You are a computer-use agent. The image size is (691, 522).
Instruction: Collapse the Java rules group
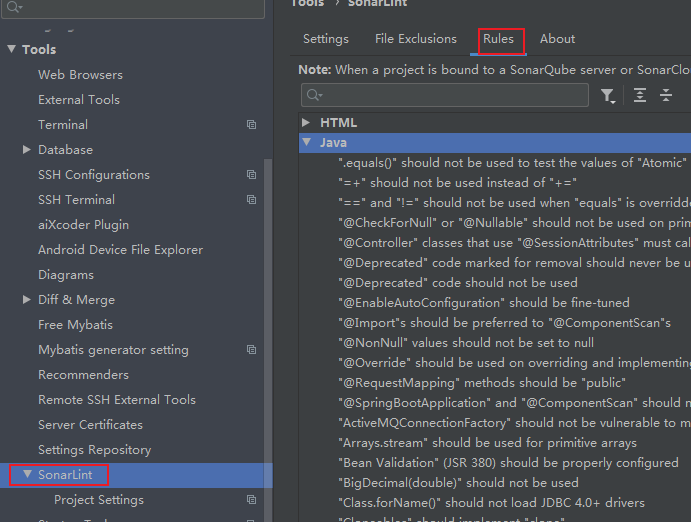(307, 142)
